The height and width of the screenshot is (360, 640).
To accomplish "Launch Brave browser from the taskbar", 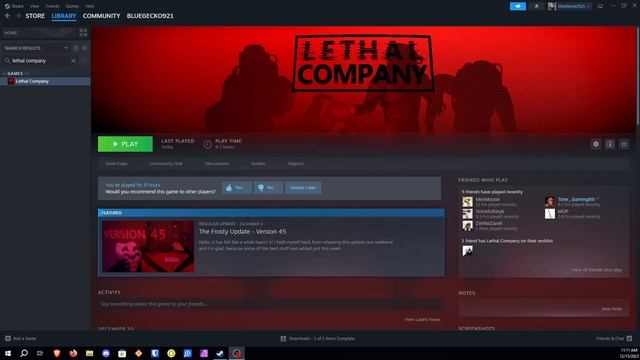I will click(x=57, y=353).
